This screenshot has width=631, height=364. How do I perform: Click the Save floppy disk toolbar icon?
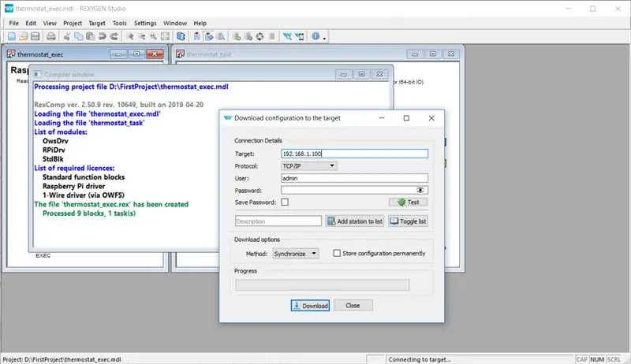(35, 36)
